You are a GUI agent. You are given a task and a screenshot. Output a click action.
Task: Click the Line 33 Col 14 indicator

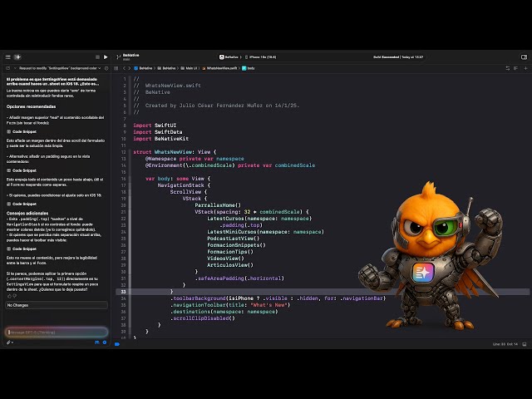pyautogui.click(x=505, y=344)
